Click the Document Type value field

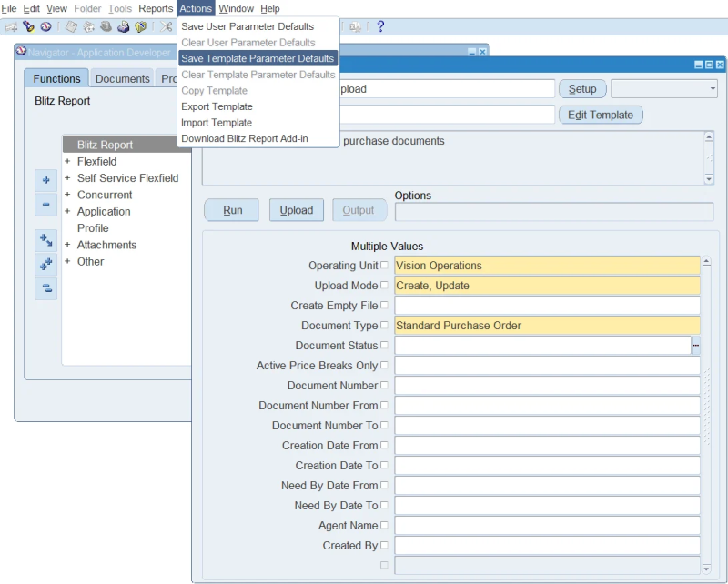[x=547, y=326]
